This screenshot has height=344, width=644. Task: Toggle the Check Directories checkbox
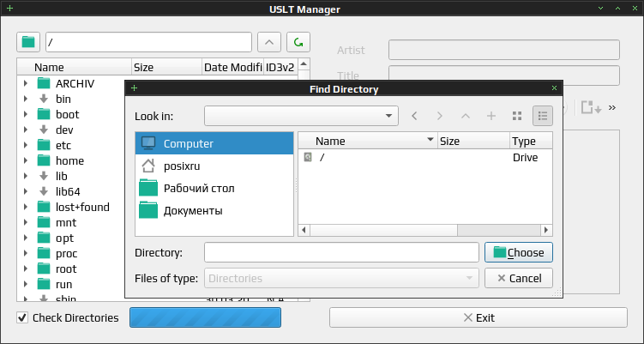(22, 317)
